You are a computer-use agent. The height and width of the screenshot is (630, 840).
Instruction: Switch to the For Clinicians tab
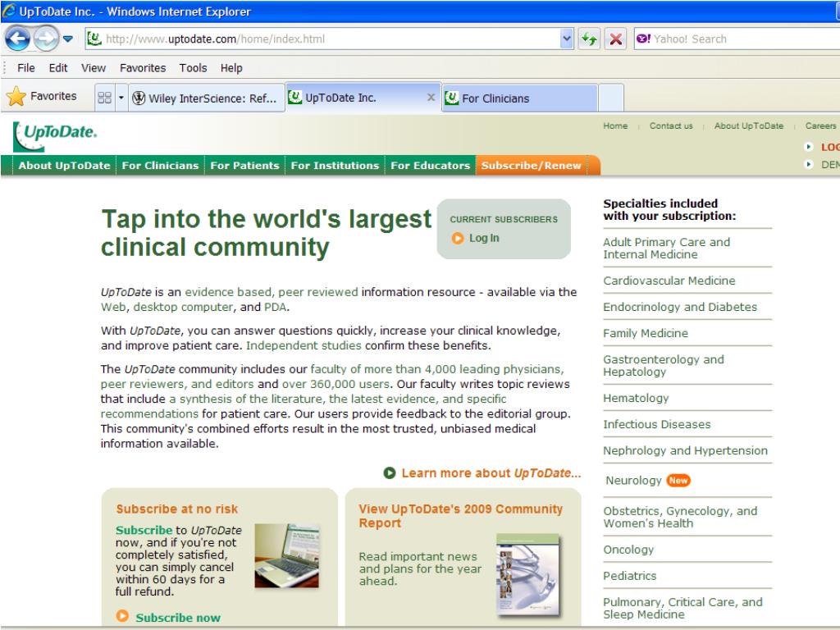coord(519,98)
